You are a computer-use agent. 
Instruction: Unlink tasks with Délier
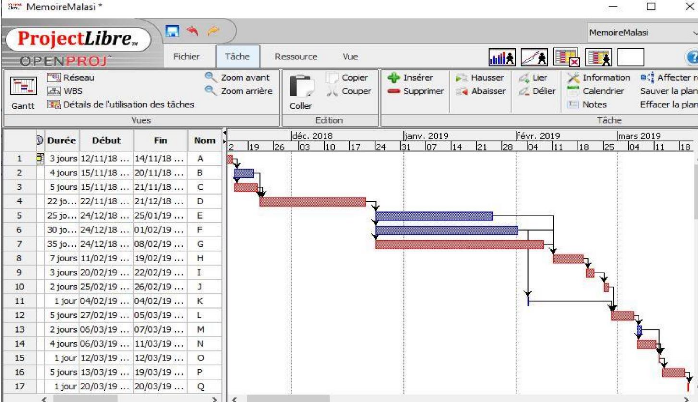(537, 91)
